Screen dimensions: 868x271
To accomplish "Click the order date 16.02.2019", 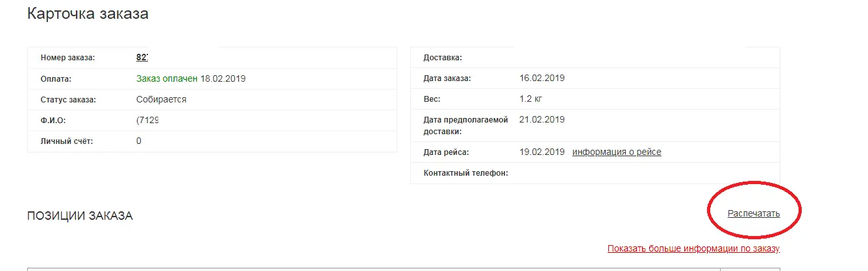I will [542, 78].
